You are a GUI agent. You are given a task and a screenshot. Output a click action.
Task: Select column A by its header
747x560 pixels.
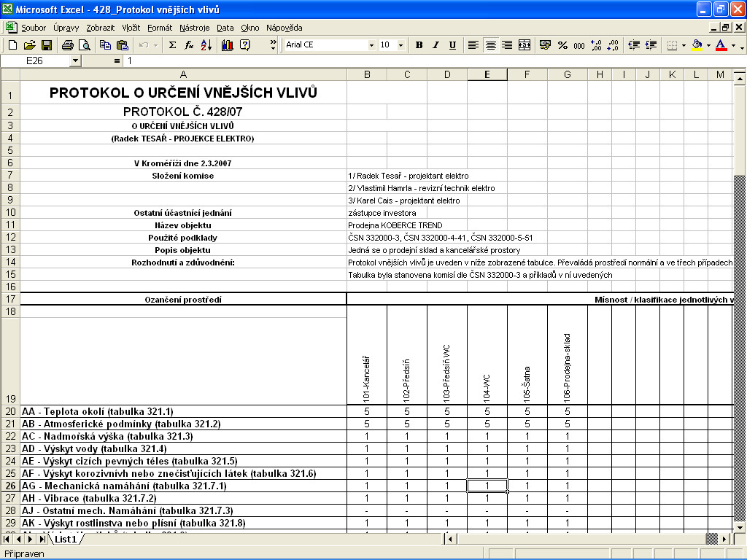[x=183, y=74]
